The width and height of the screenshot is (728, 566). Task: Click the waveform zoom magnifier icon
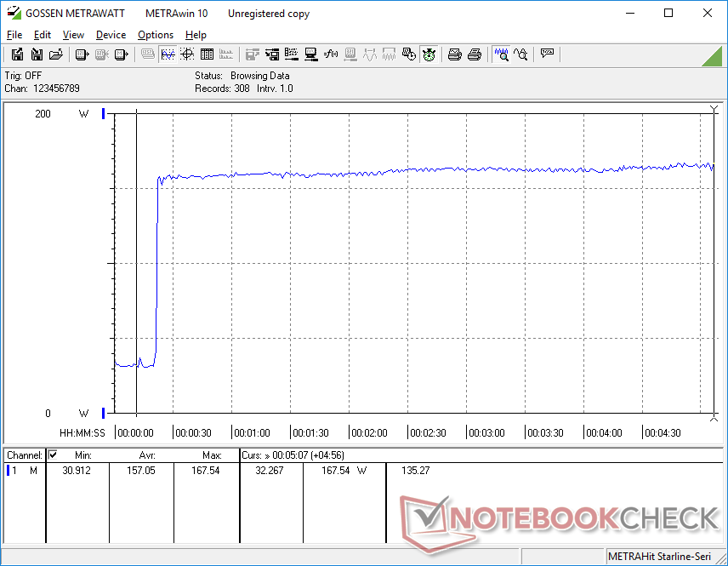tap(502, 54)
